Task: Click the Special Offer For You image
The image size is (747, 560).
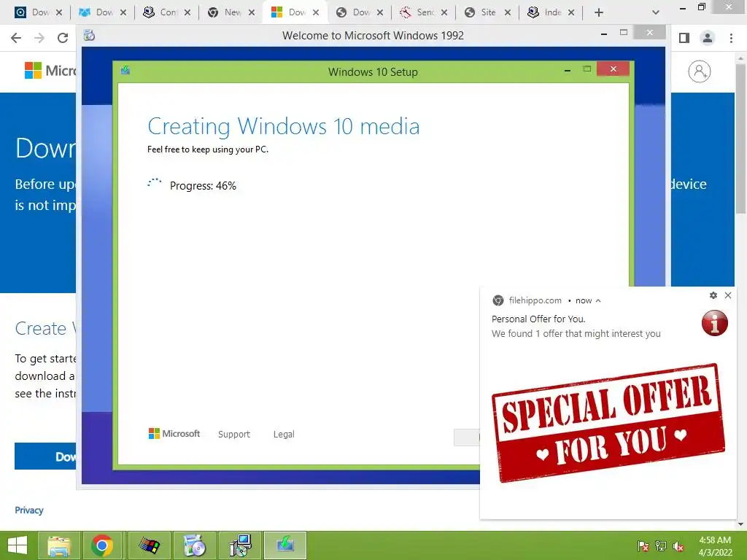Action: [608, 423]
